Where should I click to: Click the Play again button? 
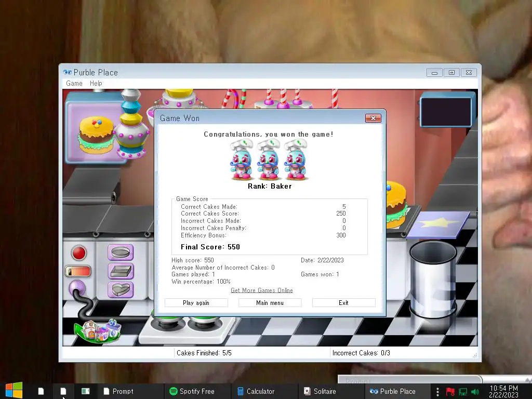tap(196, 303)
